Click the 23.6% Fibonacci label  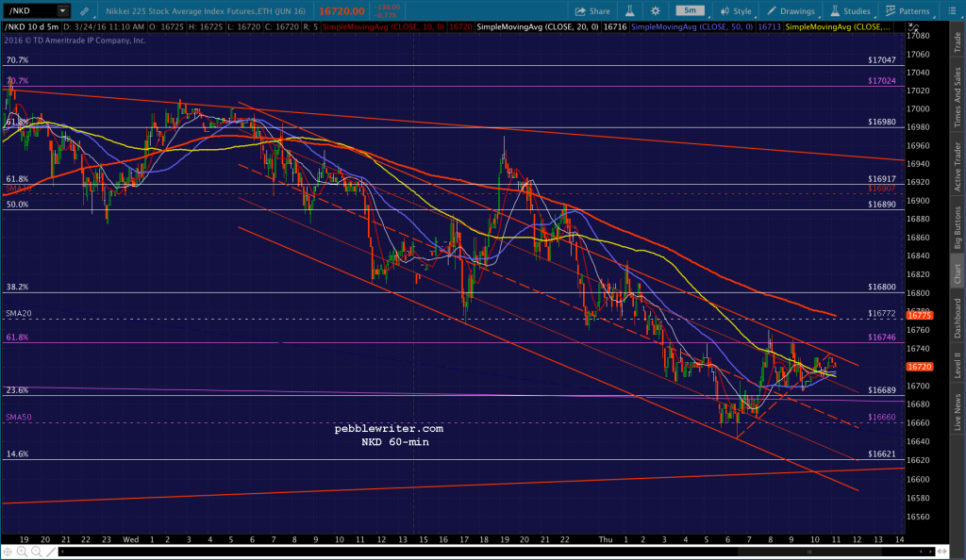point(17,390)
